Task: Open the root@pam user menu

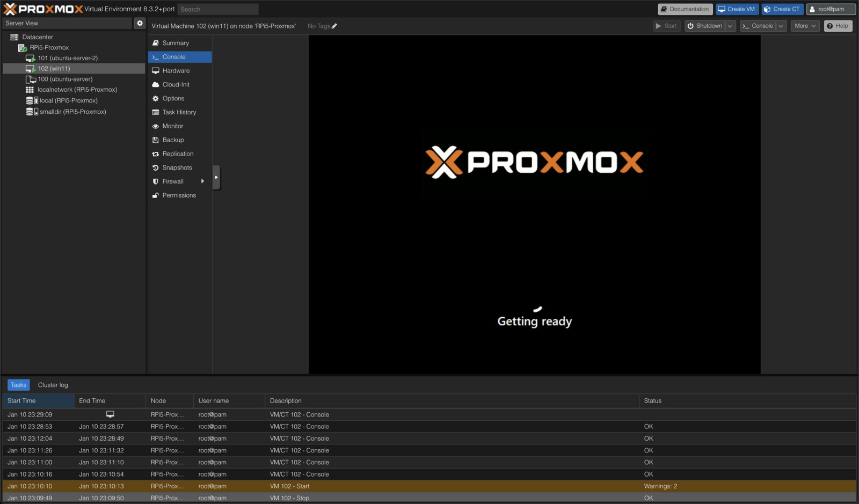Action: [831, 9]
